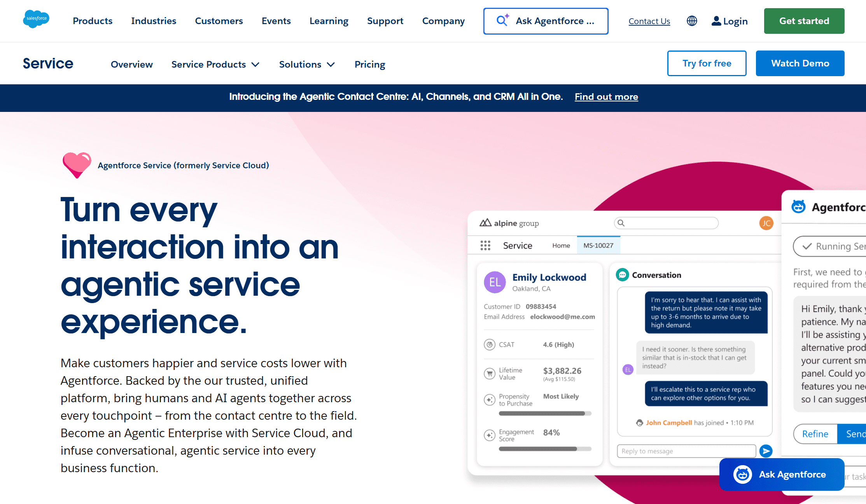Click the Agentforce Service formerly Service Cloud label
The width and height of the screenshot is (866, 504).
click(x=183, y=166)
